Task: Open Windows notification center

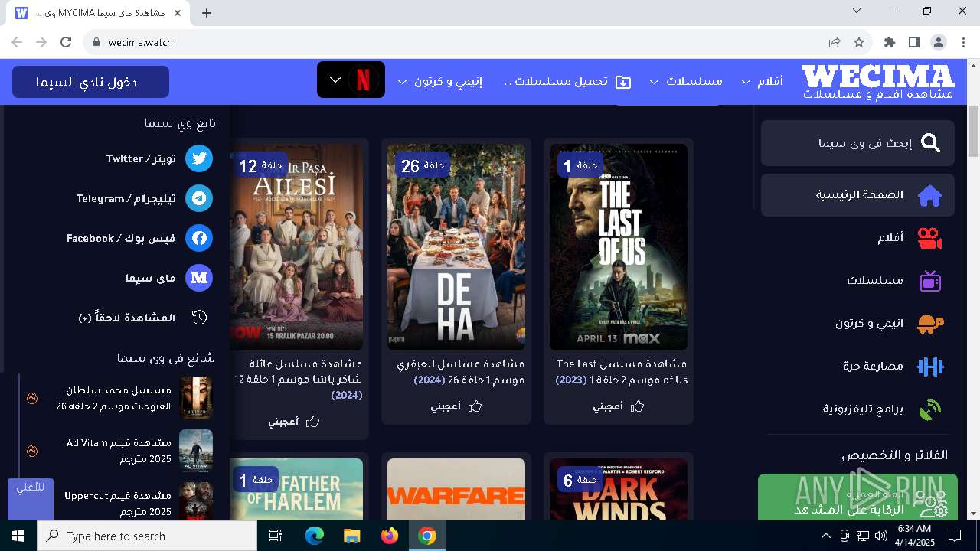Action: [x=955, y=536]
